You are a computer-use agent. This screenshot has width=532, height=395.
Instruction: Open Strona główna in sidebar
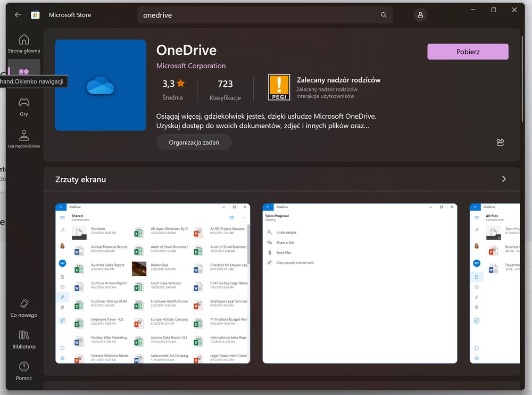24,44
